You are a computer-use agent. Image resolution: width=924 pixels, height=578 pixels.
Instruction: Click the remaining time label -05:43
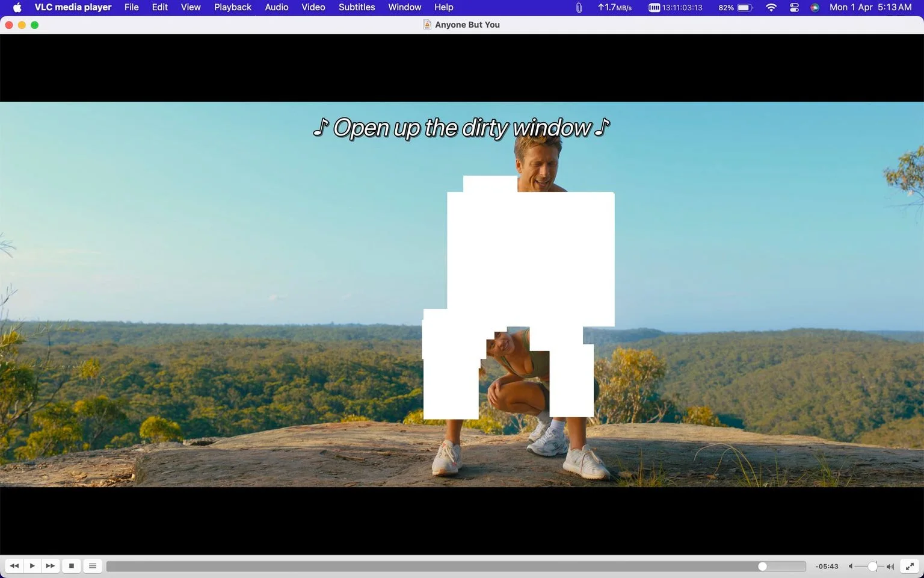coord(827,567)
